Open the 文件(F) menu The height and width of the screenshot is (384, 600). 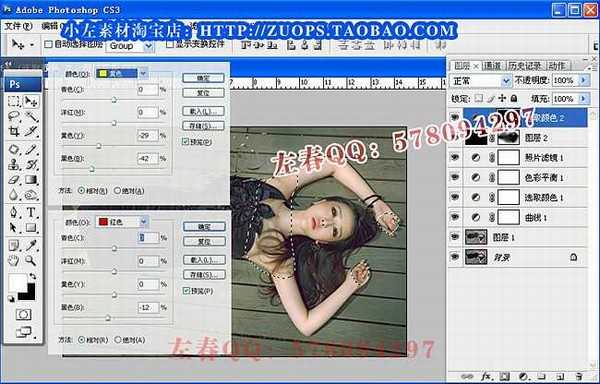[18, 26]
